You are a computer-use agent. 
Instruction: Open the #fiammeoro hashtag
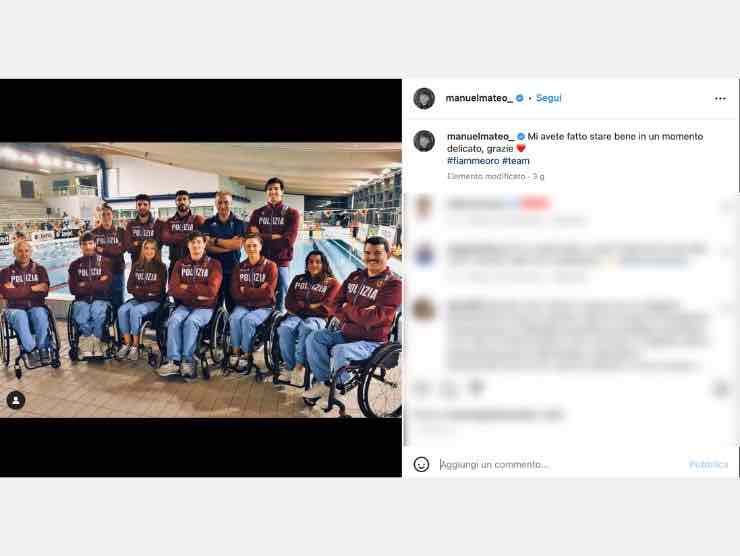point(473,161)
